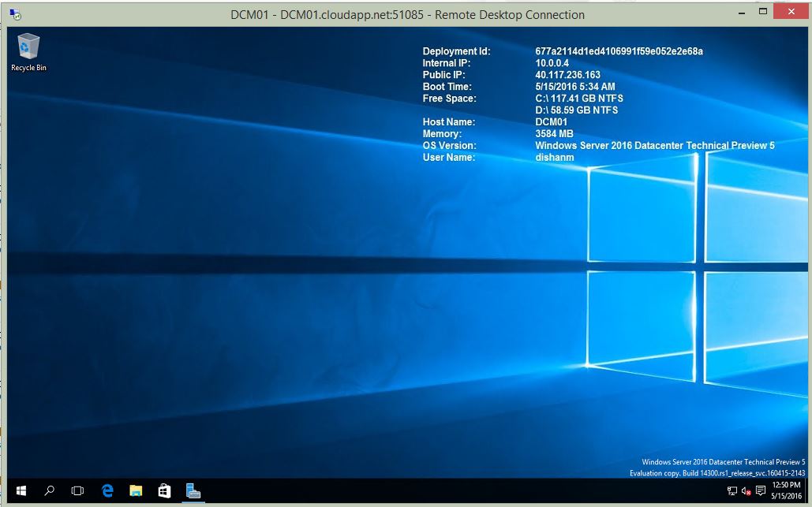Click the 'Deployment Id:' label
Image resolution: width=812 pixels, height=507 pixels.
click(x=456, y=51)
